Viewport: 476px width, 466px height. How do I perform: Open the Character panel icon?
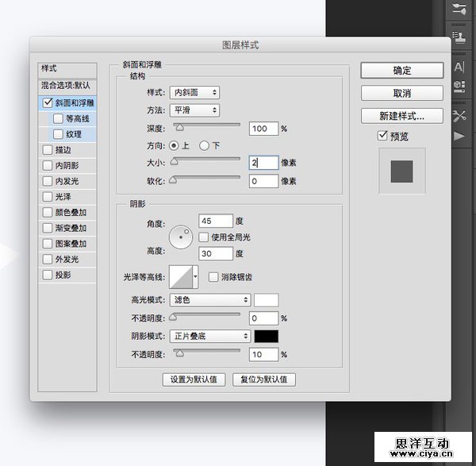tap(459, 67)
